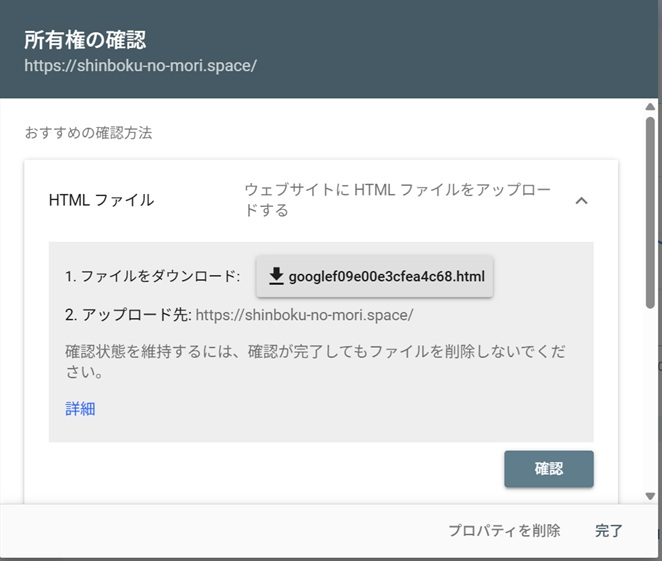Click the scrollbar up arrow
This screenshot has height=561, width=662.
(x=651, y=107)
